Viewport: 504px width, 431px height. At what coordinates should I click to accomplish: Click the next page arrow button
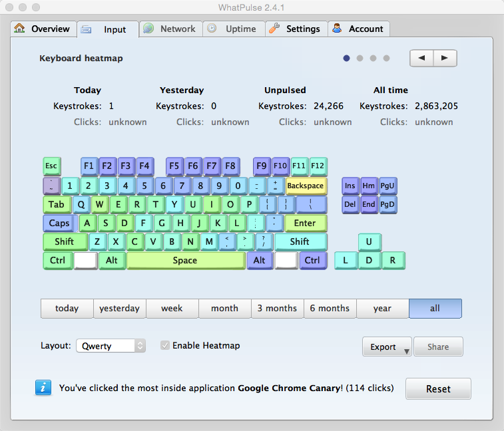[x=445, y=58]
